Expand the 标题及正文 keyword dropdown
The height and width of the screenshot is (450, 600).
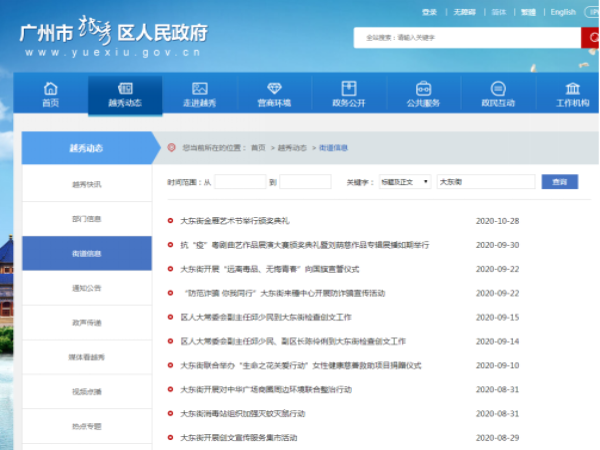click(404, 182)
